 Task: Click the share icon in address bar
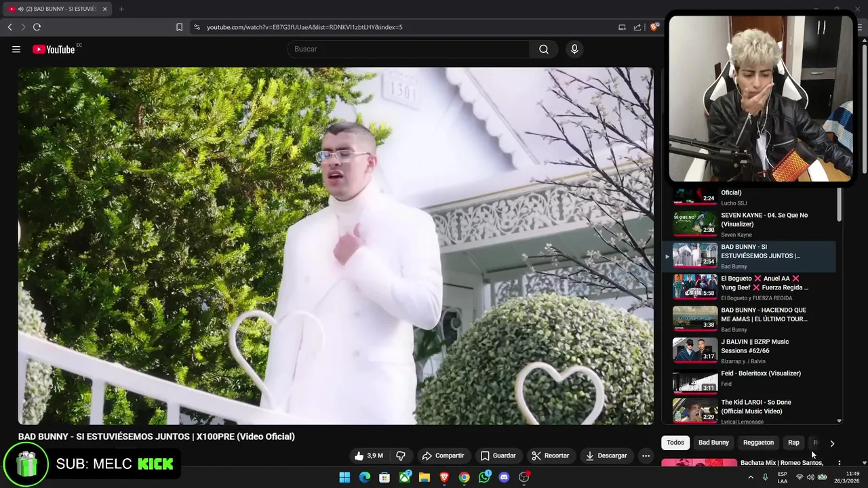(x=637, y=27)
